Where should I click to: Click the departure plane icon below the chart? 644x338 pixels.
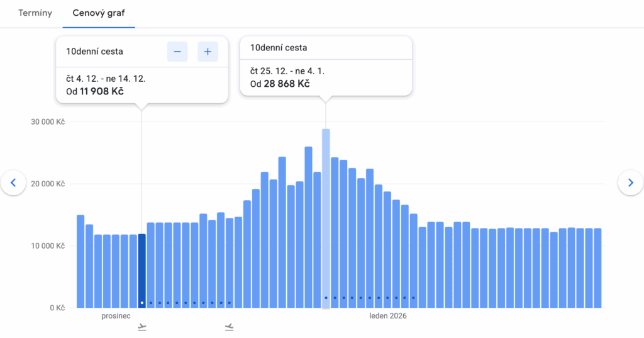tap(142, 327)
